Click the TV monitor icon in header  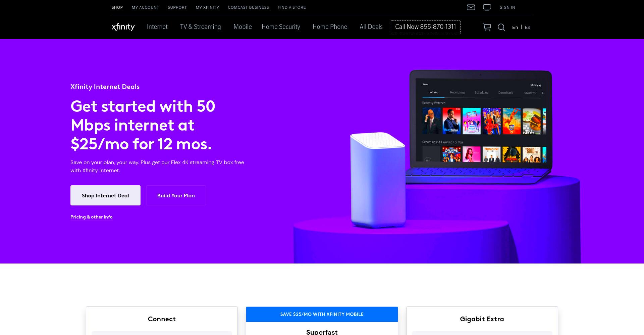point(487,7)
